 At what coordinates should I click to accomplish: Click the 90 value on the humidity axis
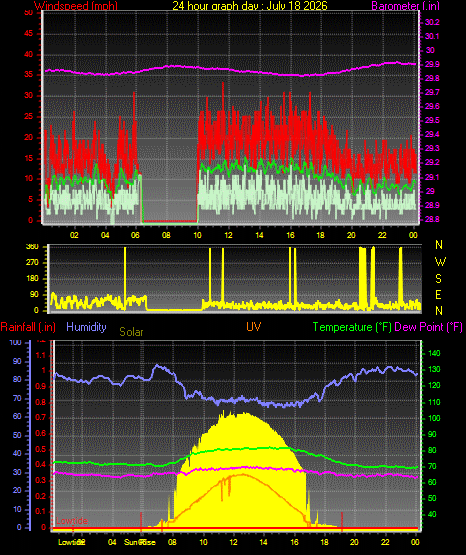coord(17,361)
